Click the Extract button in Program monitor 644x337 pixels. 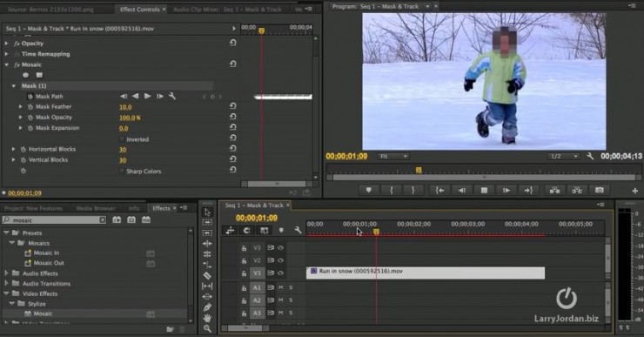tap(577, 191)
